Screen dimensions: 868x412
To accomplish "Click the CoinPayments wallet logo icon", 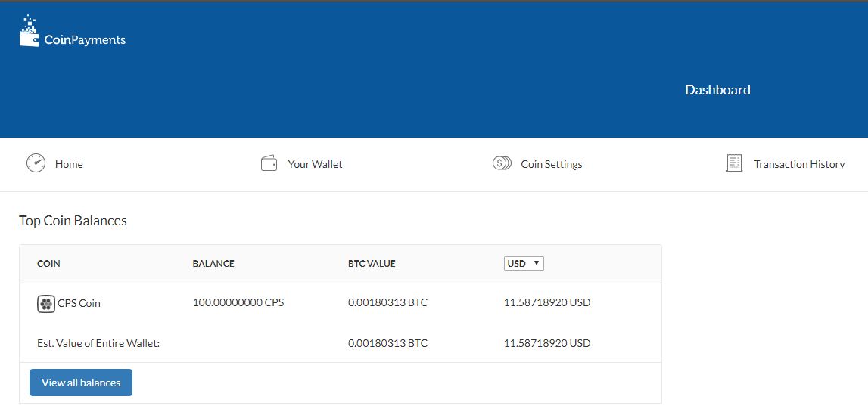I will [30, 32].
